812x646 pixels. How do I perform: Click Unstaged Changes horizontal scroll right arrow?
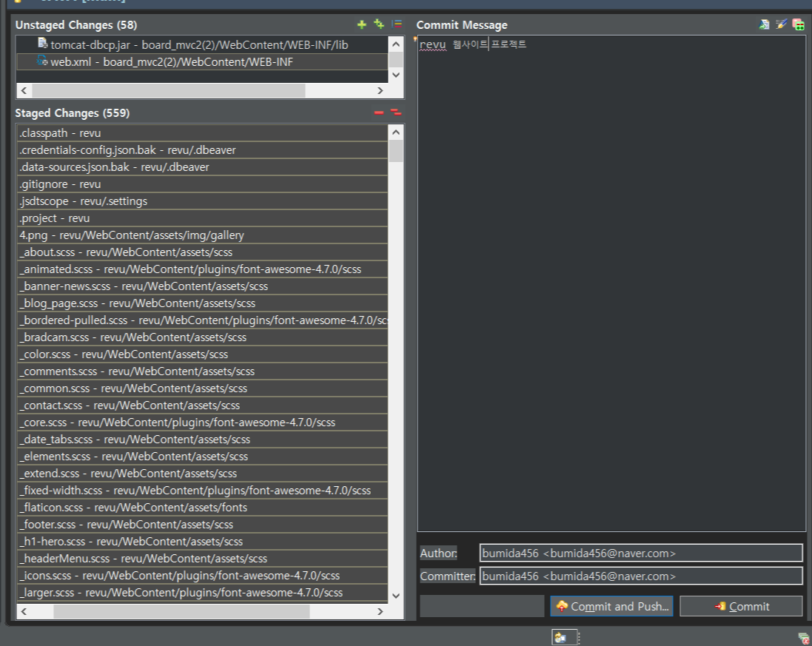380,90
